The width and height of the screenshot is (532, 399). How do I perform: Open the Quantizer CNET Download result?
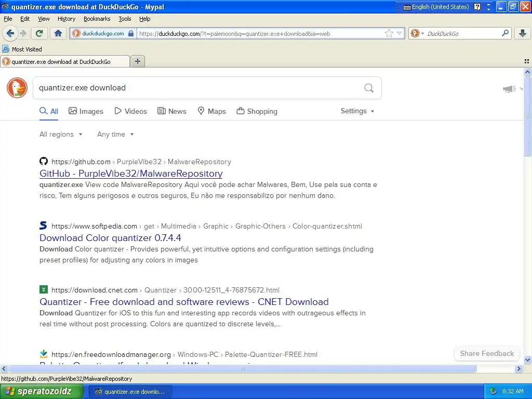point(184,302)
